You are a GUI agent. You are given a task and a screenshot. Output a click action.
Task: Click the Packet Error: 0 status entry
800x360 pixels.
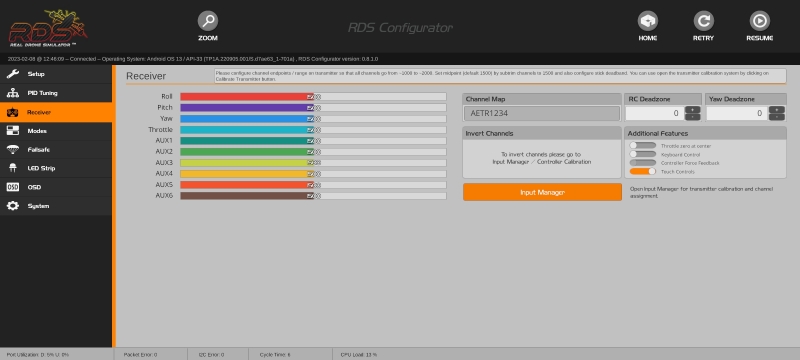(x=140, y=354)
